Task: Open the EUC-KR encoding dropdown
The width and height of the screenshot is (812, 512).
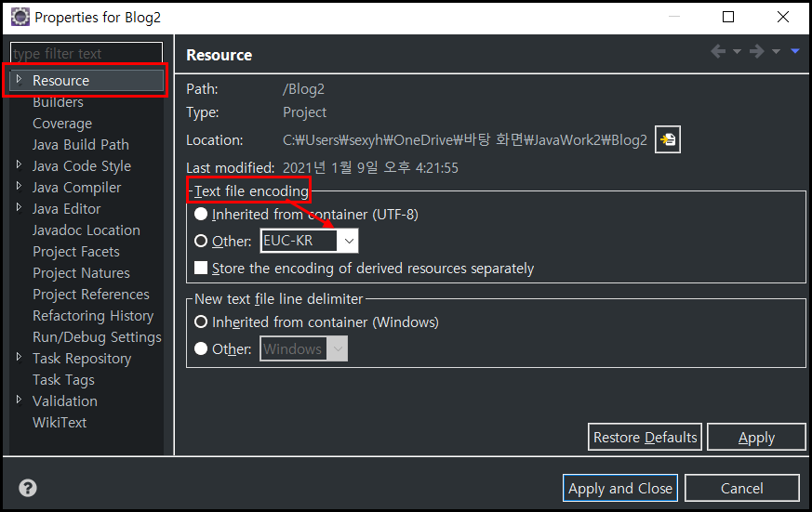Action: coord(349,241)
